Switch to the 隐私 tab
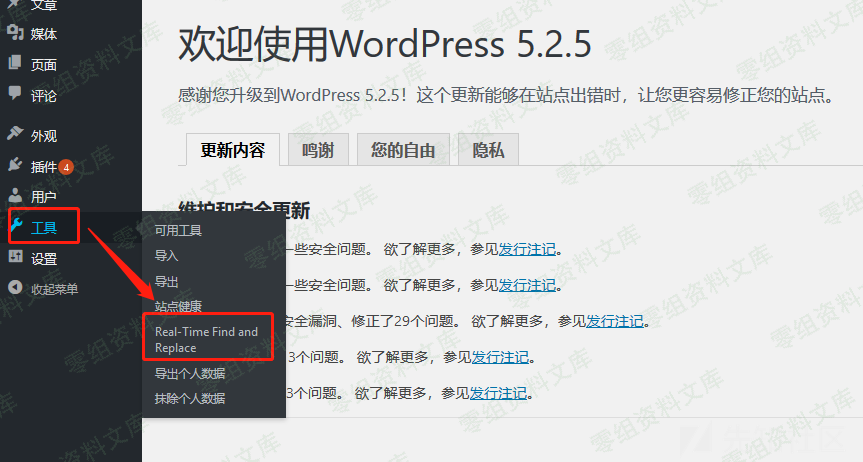This screenshot has width=863, height=462. 488,151
